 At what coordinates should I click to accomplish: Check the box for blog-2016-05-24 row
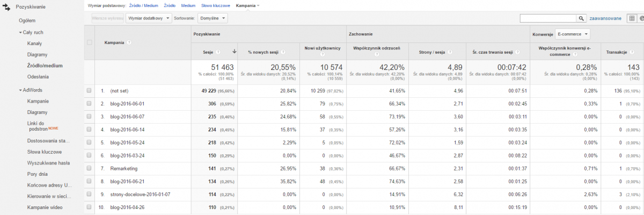pyautogui.click(x=90, y=142)
